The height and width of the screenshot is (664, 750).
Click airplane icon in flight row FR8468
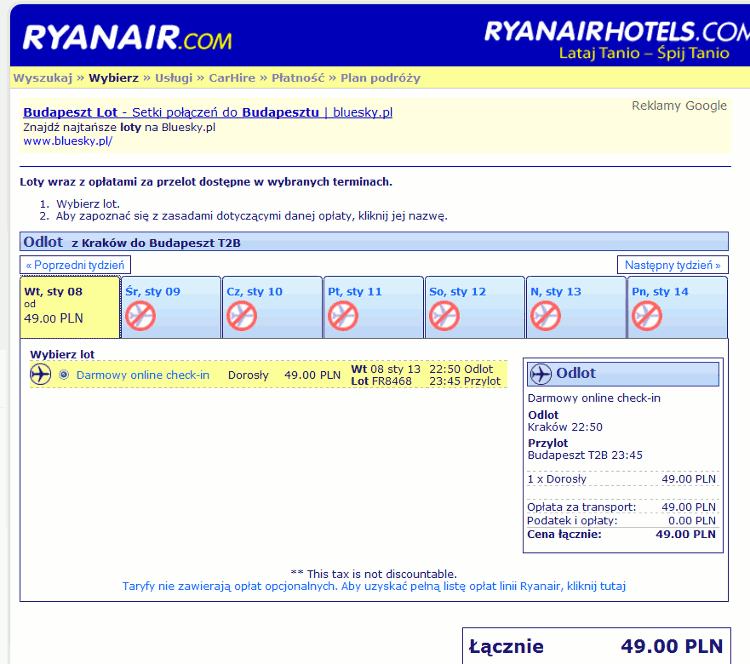(41, 374)
